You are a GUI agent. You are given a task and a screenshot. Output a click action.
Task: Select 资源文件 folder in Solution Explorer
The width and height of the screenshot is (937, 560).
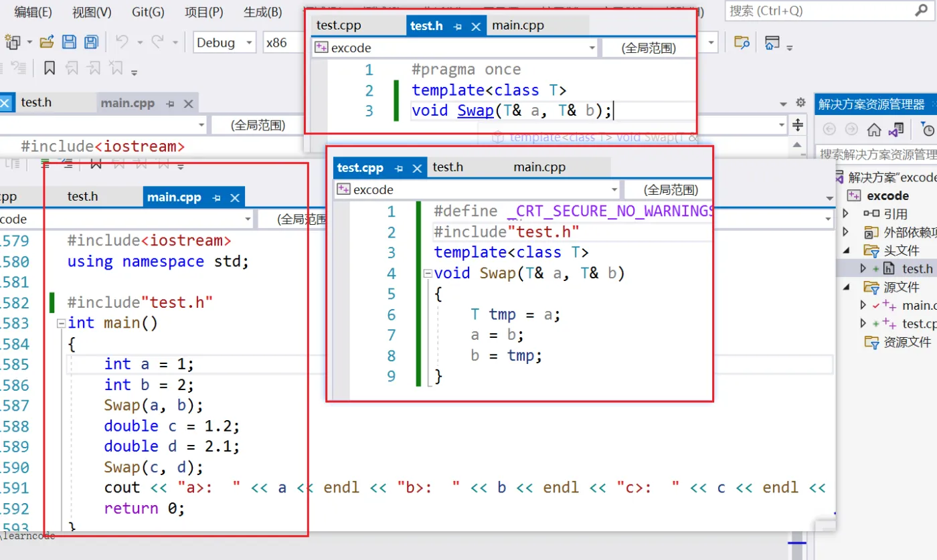[x=907, y=342]
